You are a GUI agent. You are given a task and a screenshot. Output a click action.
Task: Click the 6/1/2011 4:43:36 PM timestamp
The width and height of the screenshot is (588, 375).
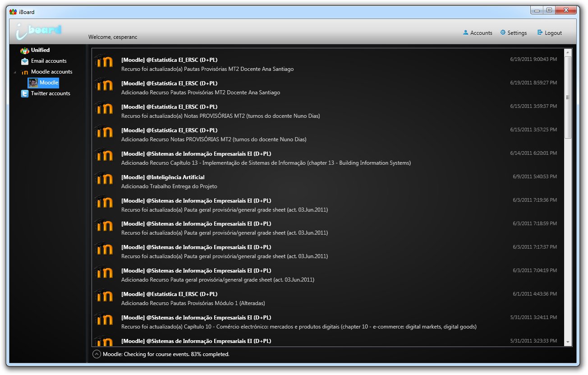coord(535,294)
